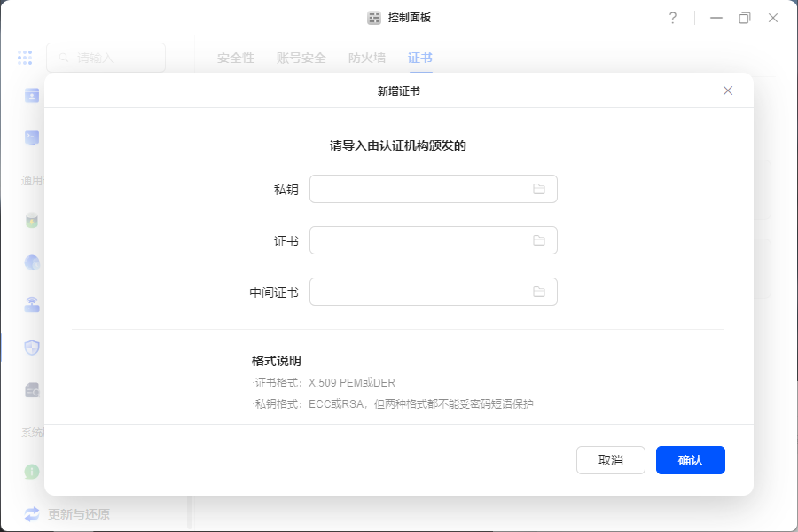798x532 pixels.
Task: Click the 格式说明 heading text
Action: (x=277, y=361)
